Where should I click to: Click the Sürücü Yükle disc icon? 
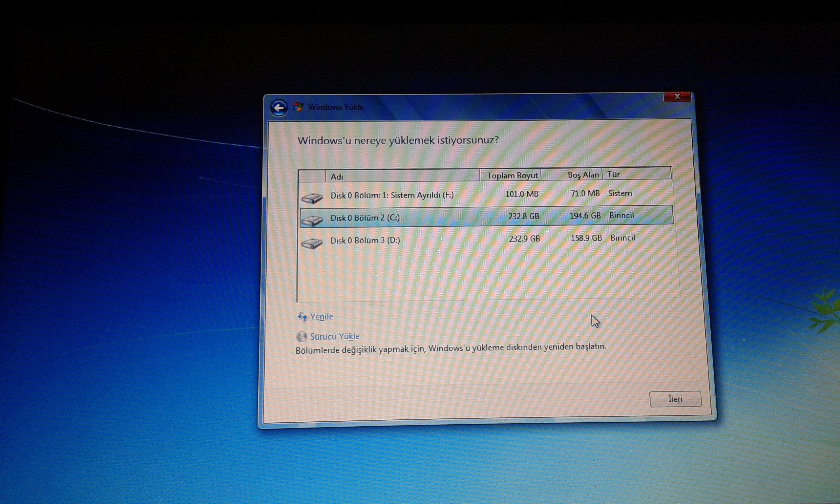pos(302,337)
